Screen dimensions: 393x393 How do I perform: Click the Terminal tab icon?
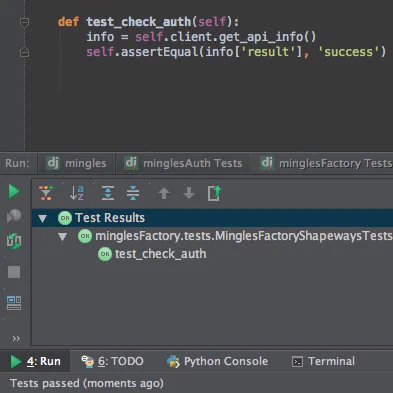pos(297,362)
